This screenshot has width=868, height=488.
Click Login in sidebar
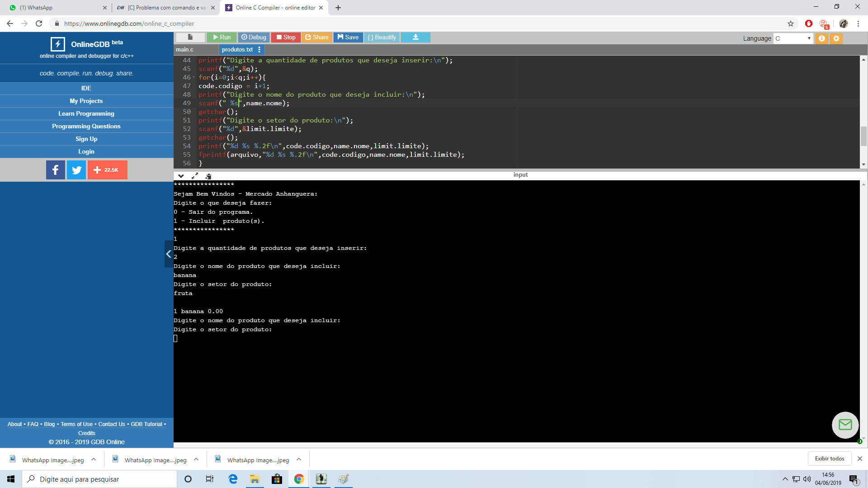pos(86,151)
